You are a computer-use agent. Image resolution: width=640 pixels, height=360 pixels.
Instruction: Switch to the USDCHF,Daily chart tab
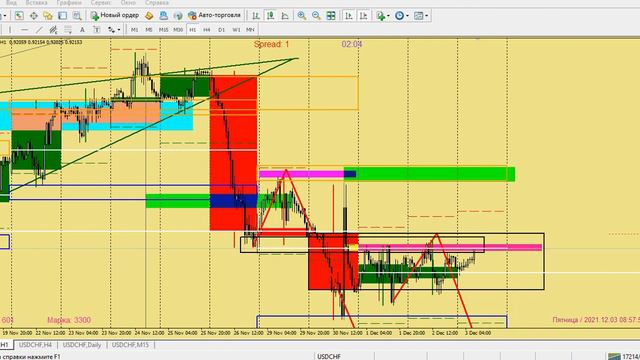82,345
